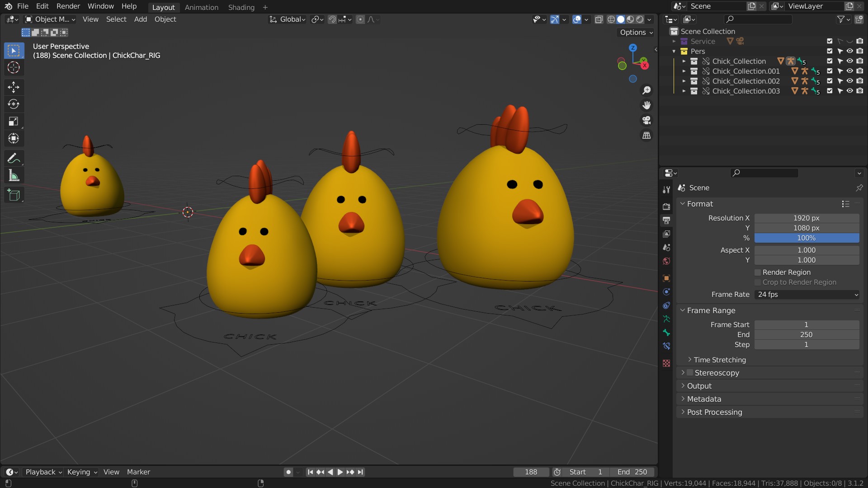Hide Chick_Collection.001 with its eye toggle
This screenshot has width=868, height=488.
tap(850, 71)
